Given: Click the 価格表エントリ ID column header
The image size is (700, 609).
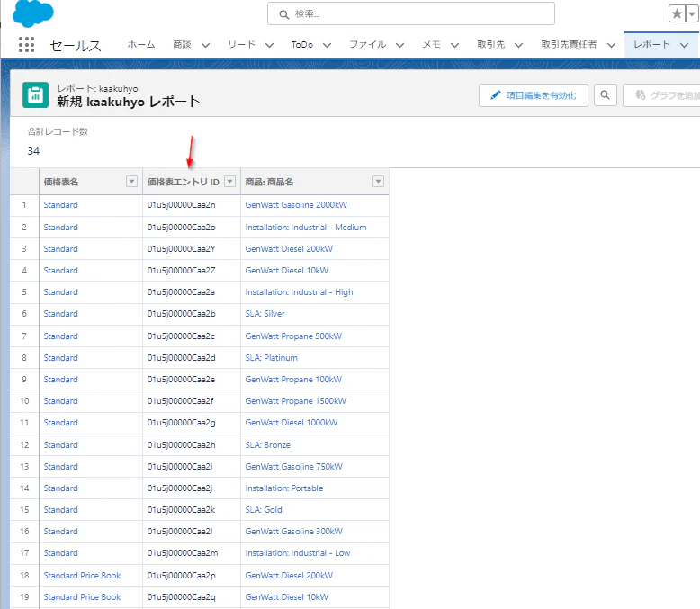Looking at the screenshot, I should 183,182.
